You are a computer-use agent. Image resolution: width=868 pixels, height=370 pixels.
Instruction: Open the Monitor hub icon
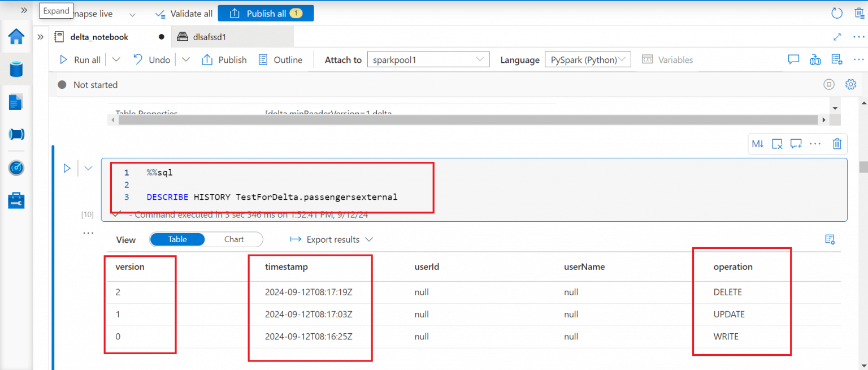(x=16, y=167)
